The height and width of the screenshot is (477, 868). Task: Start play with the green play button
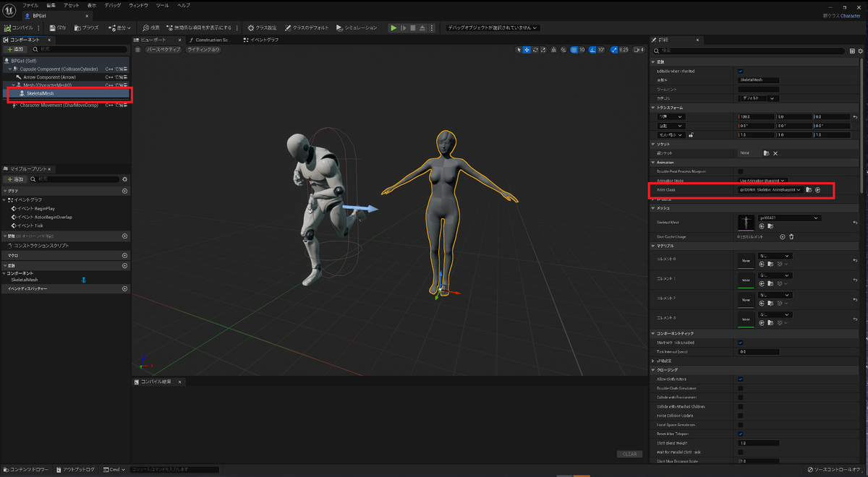click(x=393, y=27)
